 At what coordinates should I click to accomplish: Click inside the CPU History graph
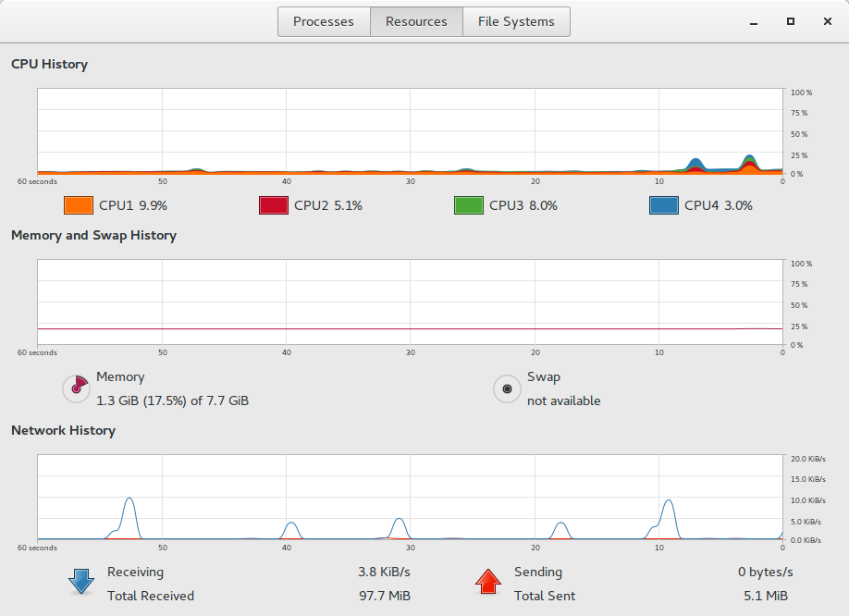point(410,131)
